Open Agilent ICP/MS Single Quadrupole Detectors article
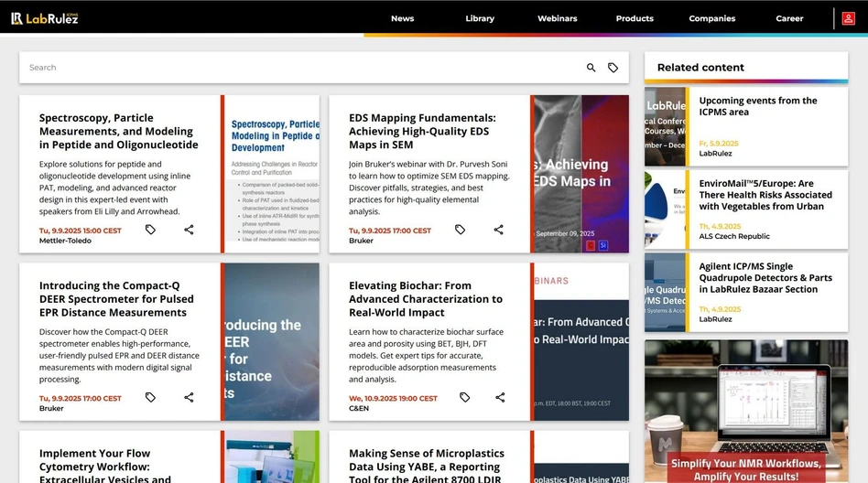The width and height of the screenshot is (868, 483). [x=765, y=278]
